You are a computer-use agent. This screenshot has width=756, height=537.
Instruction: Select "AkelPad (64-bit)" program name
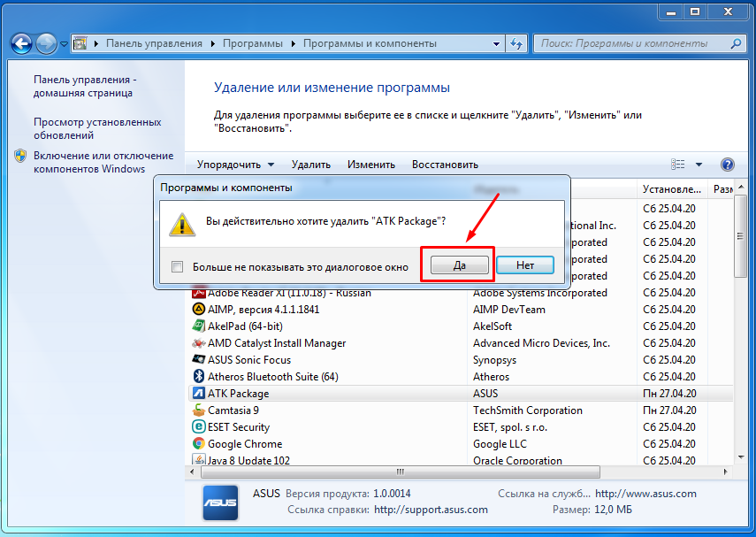245,326
